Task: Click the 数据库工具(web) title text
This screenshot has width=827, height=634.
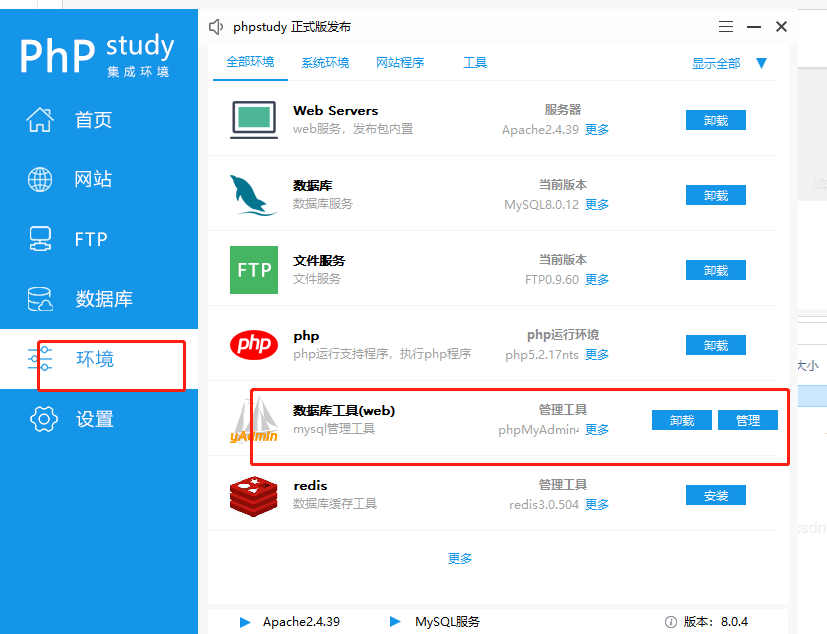Action: (x=344, y=411)
